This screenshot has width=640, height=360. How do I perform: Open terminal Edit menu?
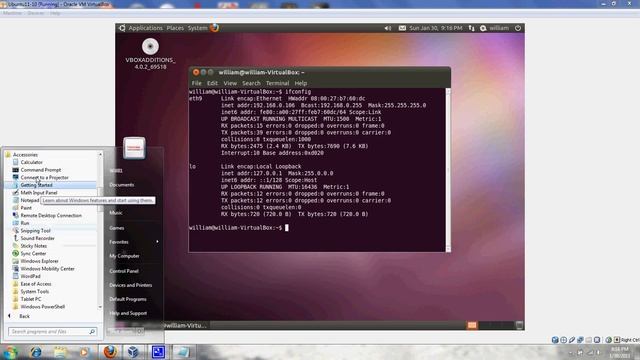click(x=212, y=83)
